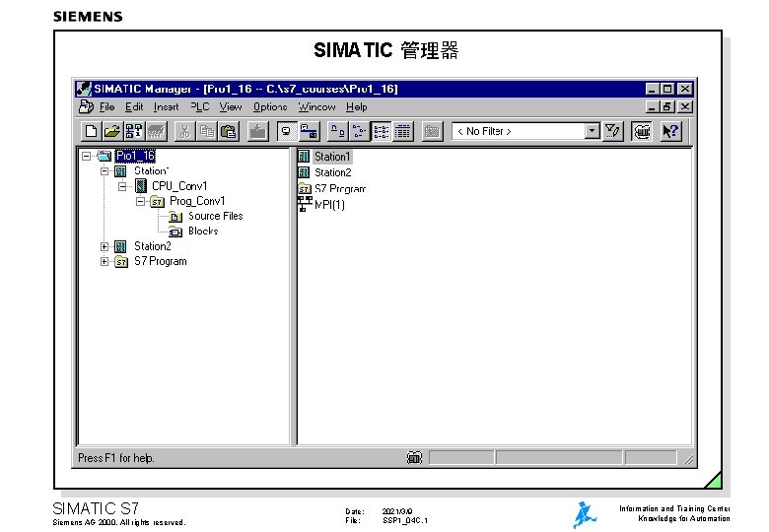Select MPI(1) network object
This screenshot has width=769, height=532.
point(329,205)
